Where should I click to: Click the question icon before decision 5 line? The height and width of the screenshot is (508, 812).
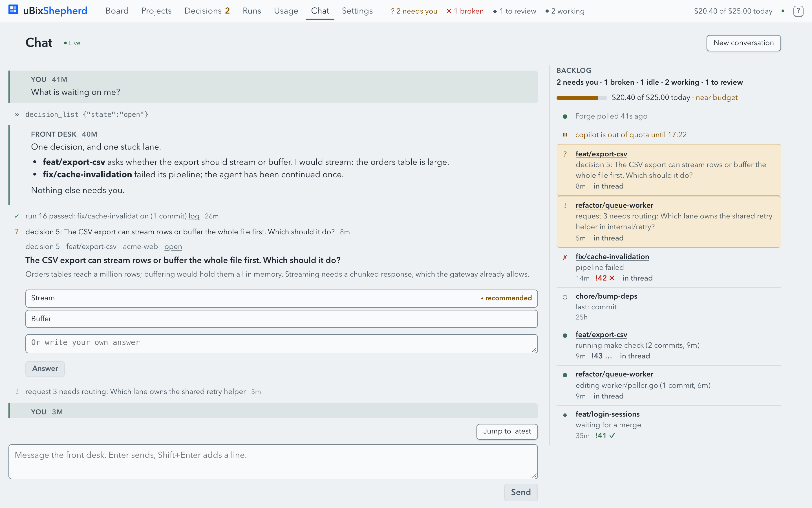point(17,232)
